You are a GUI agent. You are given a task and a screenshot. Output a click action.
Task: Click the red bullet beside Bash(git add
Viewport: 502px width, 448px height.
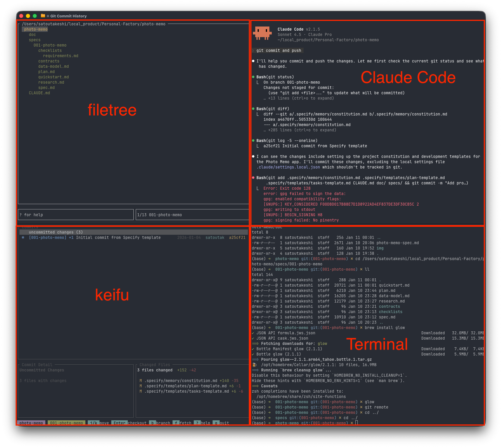click(x=253, y=178)
